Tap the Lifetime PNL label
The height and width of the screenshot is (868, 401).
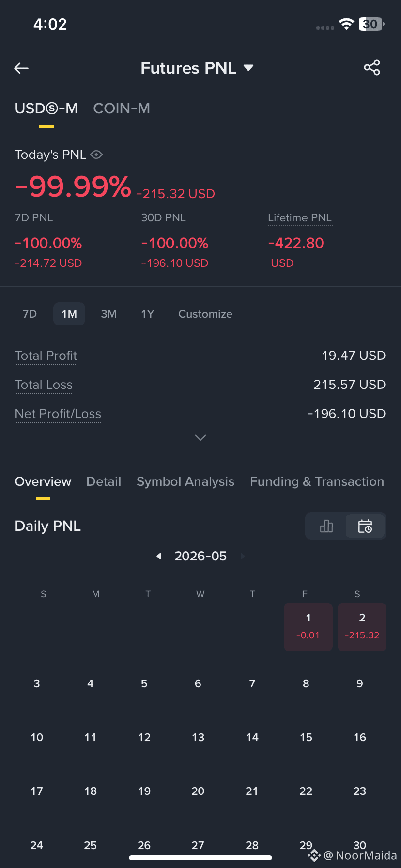point(300,218)
